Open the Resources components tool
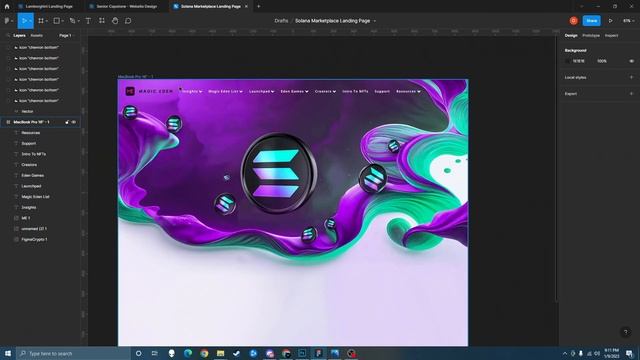Screen dimensions: 640x360 tap(102, 21)
